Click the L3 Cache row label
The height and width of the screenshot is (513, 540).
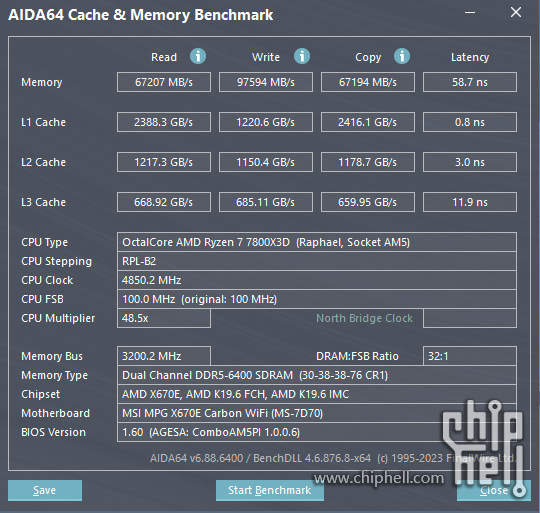43,202
